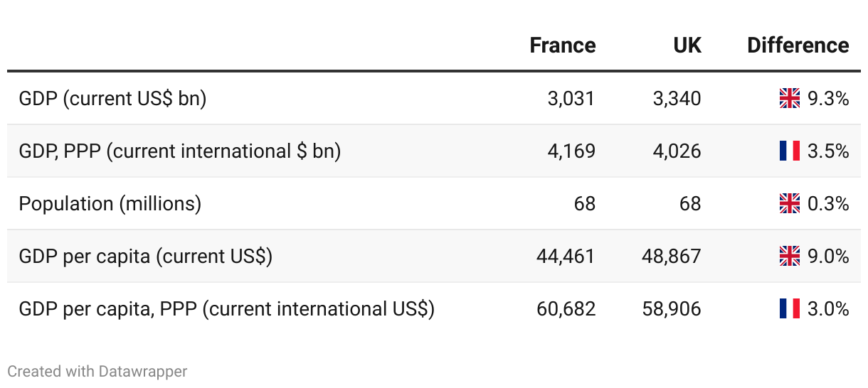
Task: Click the UK flag in Population row
Action: [x=790, y=203]
